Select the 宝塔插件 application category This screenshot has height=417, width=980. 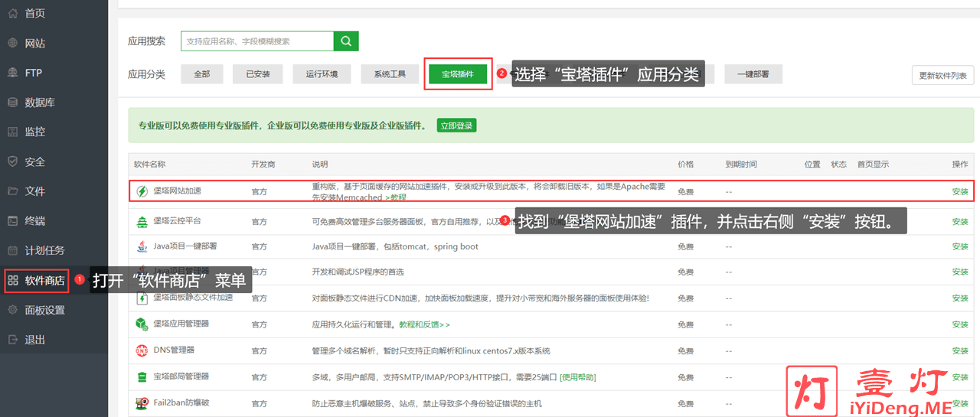pyautogui.click(x=458, y=74)
